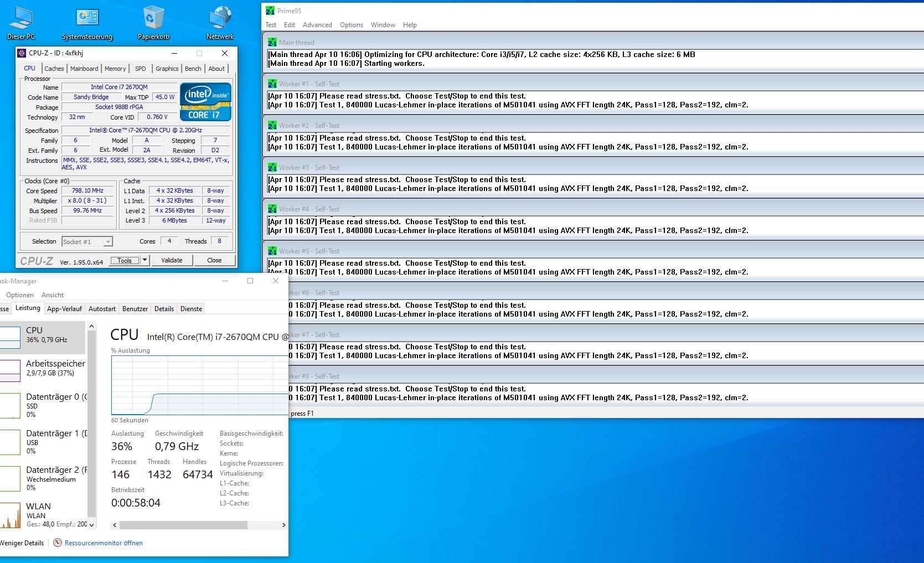
Task: Open the Socket #1 Selection dropdown
Action: pyautogui.click(x=87, y=241)
